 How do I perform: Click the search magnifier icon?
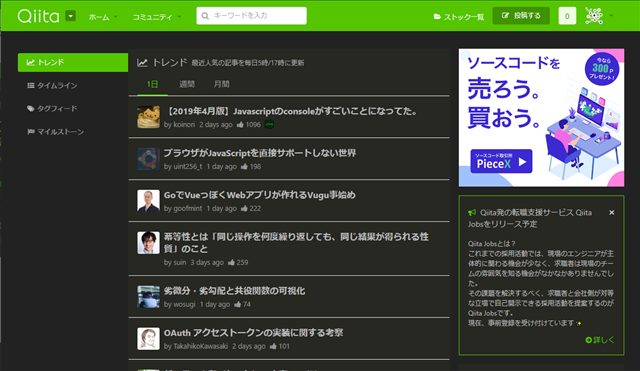point(205,16)
